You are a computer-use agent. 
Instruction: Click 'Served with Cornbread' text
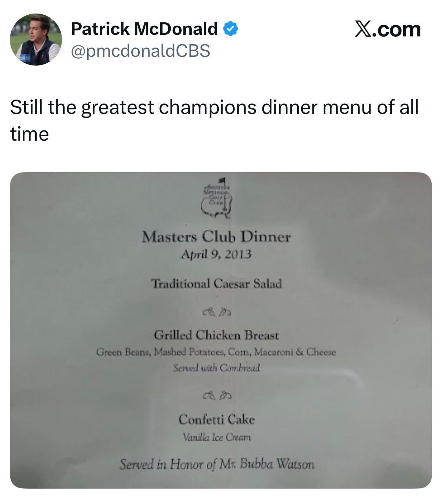coord(216,367)
